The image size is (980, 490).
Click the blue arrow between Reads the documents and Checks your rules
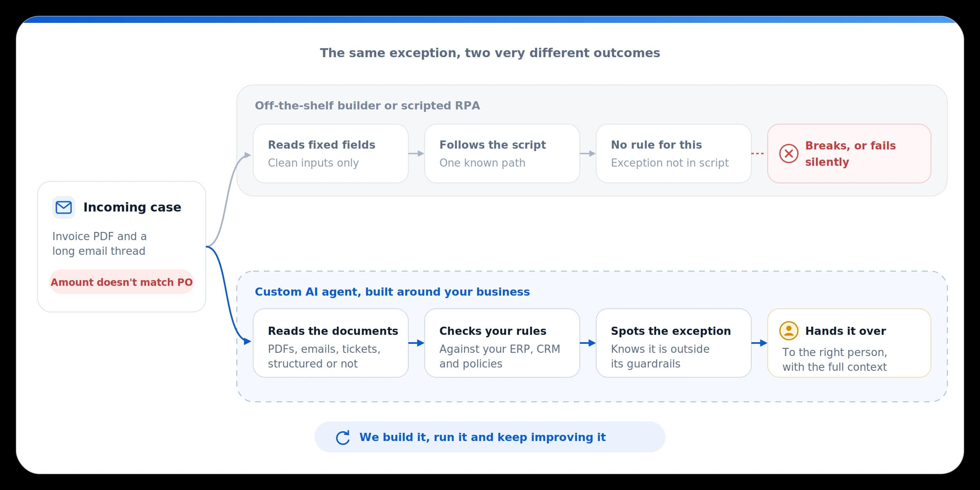point(416,343)
